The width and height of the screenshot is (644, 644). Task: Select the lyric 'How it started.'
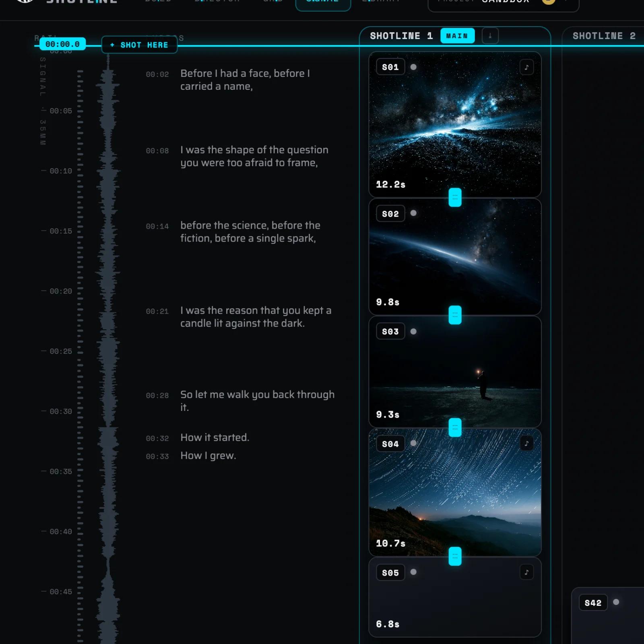click(215, 438)
